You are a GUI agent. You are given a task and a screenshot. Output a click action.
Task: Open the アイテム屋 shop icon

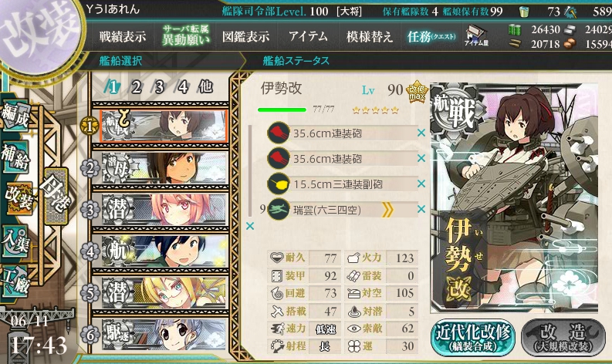(475, 35)
